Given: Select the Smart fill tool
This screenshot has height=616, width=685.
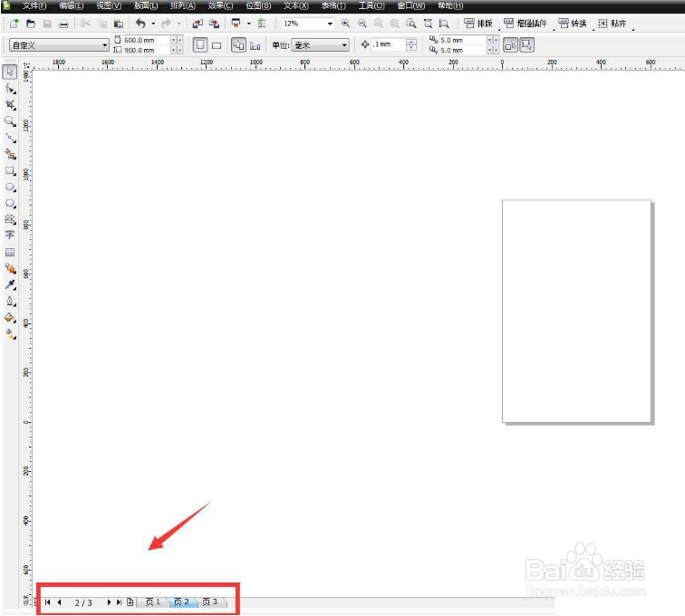Looking at the screenshot, I should click(x=10, y=154).
